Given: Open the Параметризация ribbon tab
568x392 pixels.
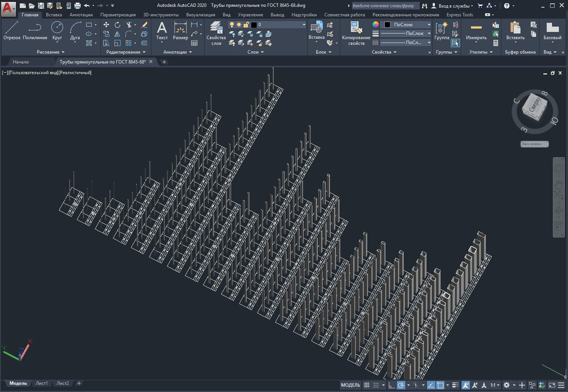Looking at the screenshot, I should pos(118,15).
